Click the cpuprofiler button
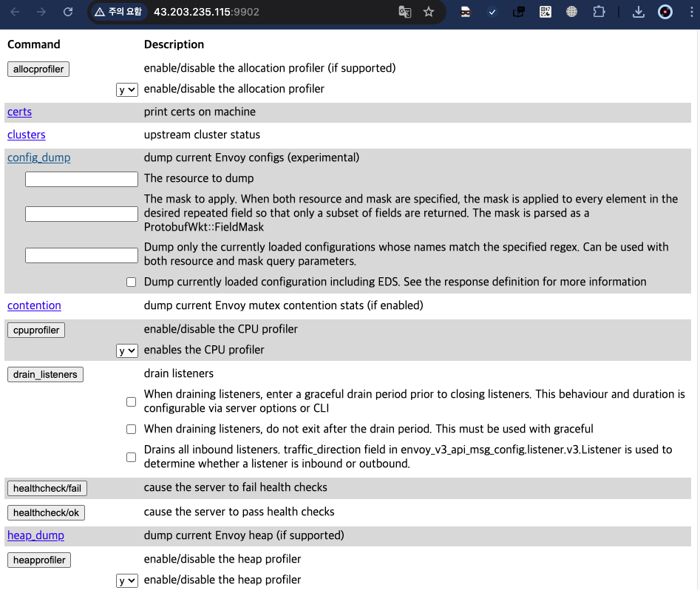 coord(36,330)
